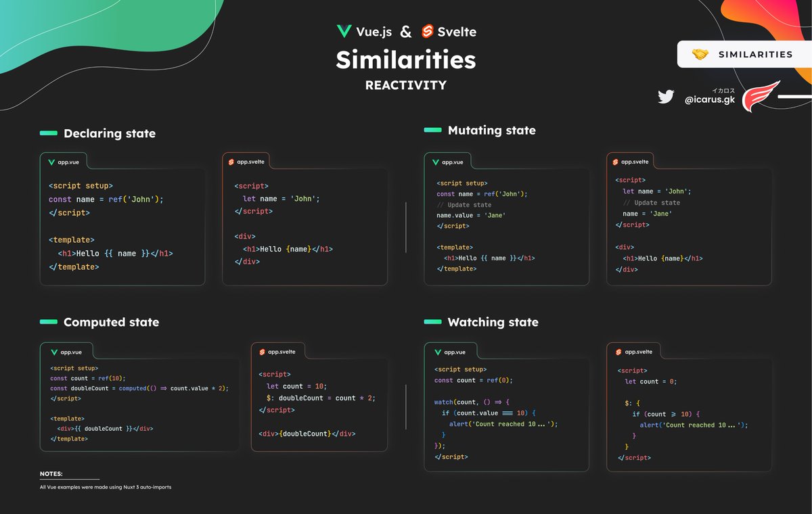Click the note 'All Vue examples were made using Nuxt 3 auto-imports'
This screenshot has height=514, width=812.
pos(106,487)
